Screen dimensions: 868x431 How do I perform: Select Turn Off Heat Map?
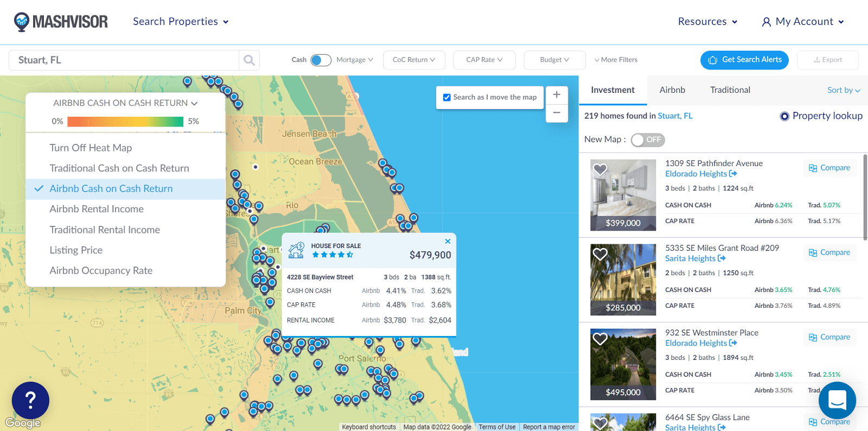coord(125,148)
